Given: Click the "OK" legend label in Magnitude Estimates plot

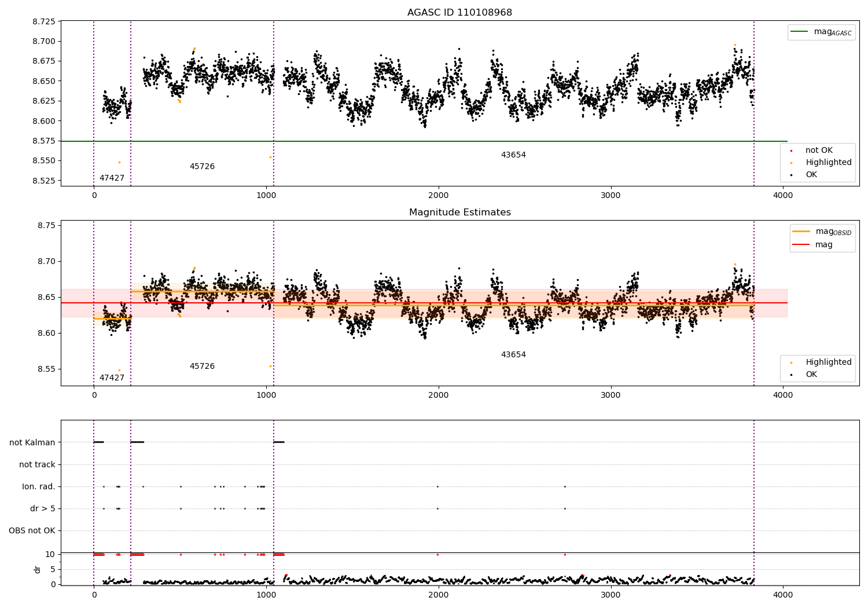Looking at the screenshot, I should point(811,375).
